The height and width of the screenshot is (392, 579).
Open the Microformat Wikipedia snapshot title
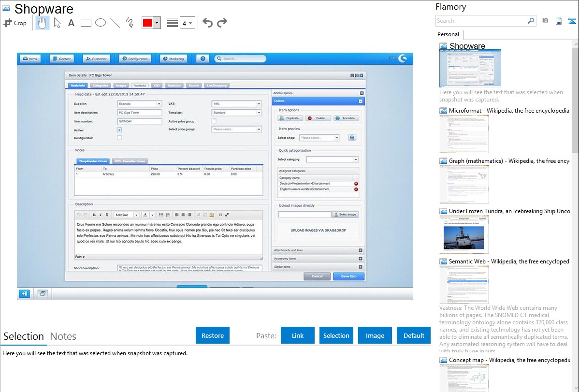(509, 111)
